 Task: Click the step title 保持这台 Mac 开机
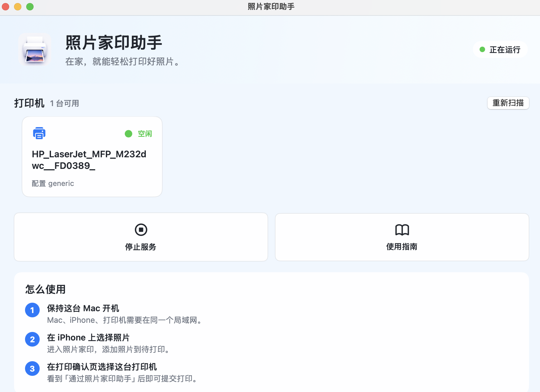coord(83,308)
